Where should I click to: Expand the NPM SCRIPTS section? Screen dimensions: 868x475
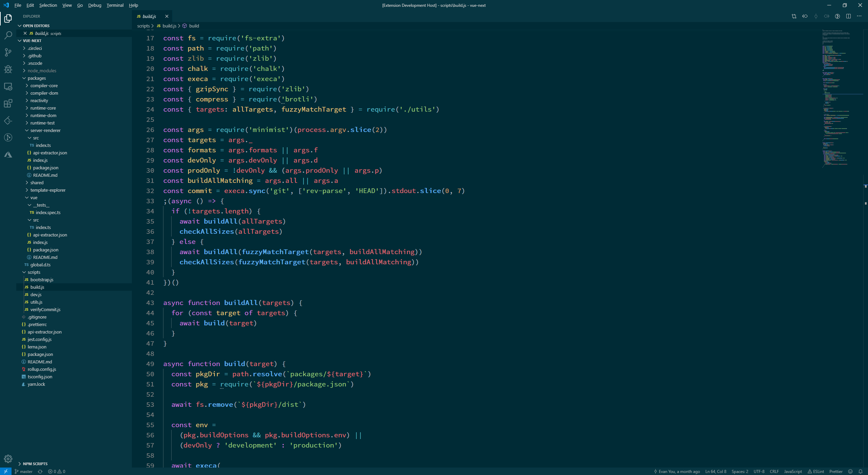[x=35, y=463]
